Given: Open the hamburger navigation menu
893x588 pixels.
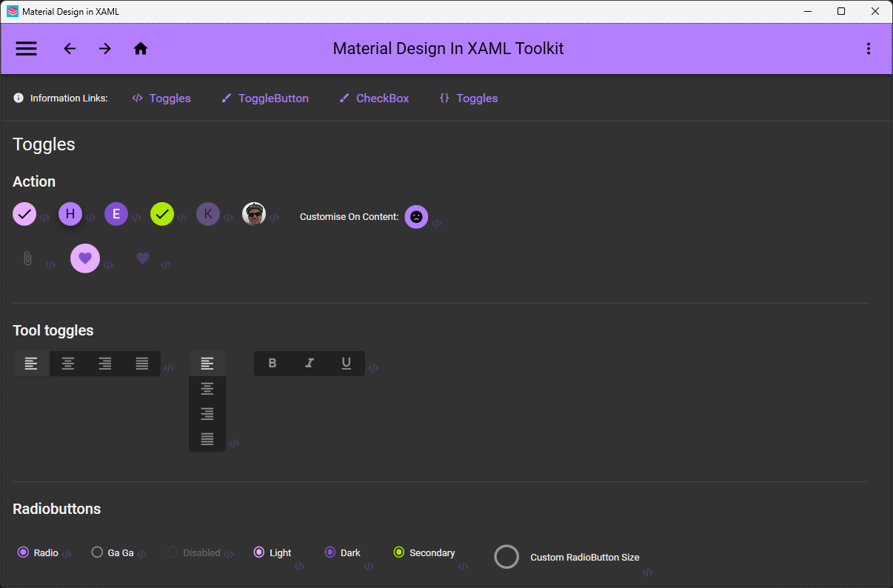Looking at the screenshot, I should pos(26,49).
